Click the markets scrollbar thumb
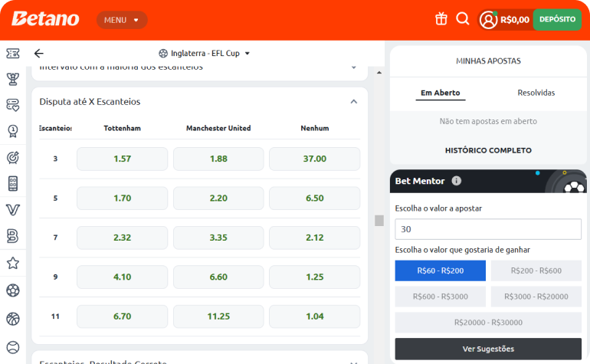 click(x=379, y=221)
